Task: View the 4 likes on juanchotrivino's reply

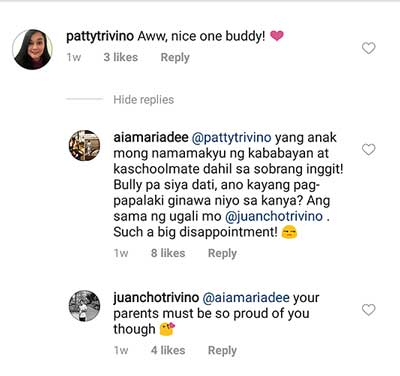Action: [168, 350]
